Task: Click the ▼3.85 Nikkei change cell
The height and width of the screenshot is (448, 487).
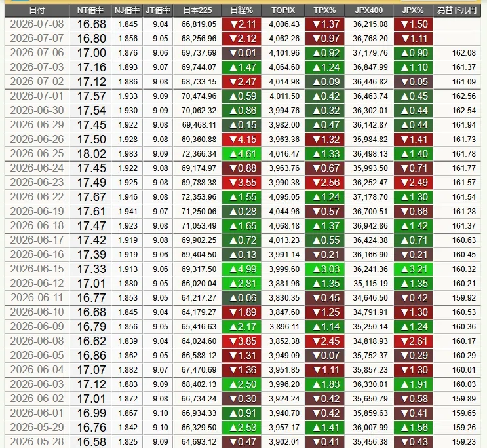Action: tap(242, 341)
